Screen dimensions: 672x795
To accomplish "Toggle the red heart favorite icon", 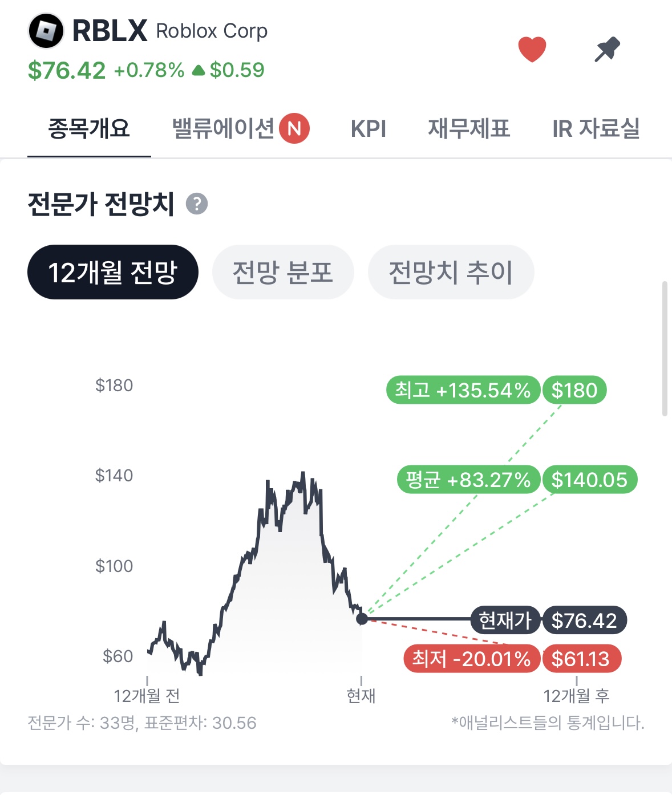I will point(532,49).
